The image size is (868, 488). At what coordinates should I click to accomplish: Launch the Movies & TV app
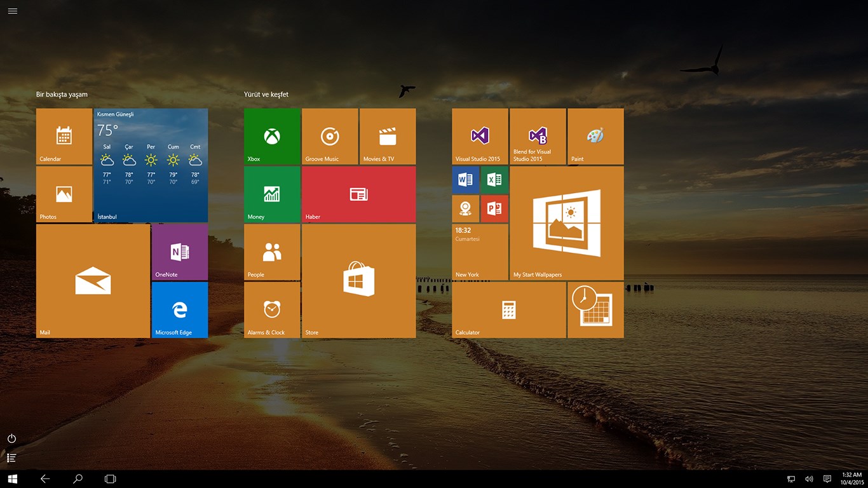(x=388, y=136)
